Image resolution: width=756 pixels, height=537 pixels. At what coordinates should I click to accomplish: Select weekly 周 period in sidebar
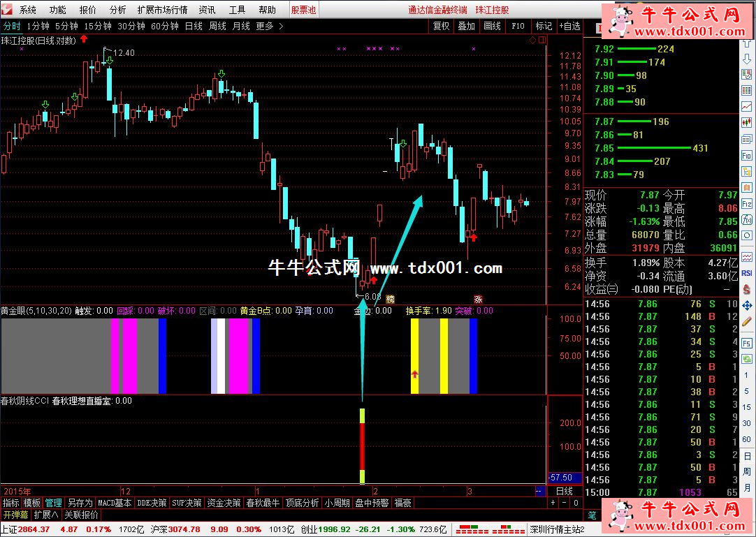point(746,472)
